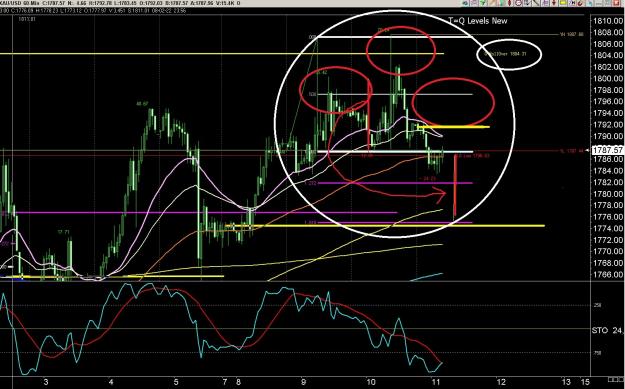This screenshot has height=389, width=625.
Task: Click the 1804.00 price axis label
Action: 608,55
